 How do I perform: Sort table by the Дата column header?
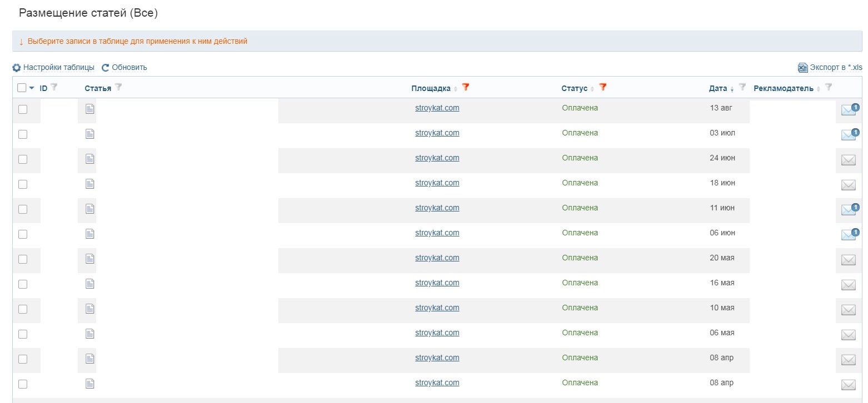718,88
